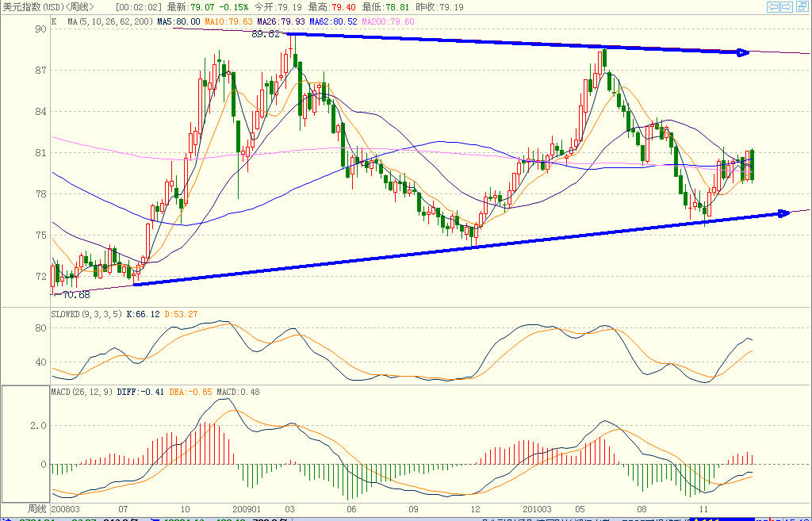Click the 周线 weekly period label
The height and width of the screenshot is (521, 812).
[36, 509]
